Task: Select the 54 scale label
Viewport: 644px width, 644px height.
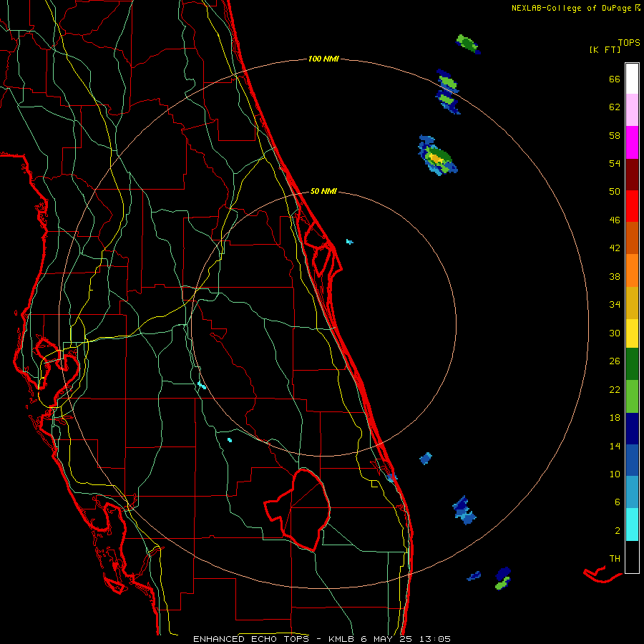Action: [x=615, y=163]
